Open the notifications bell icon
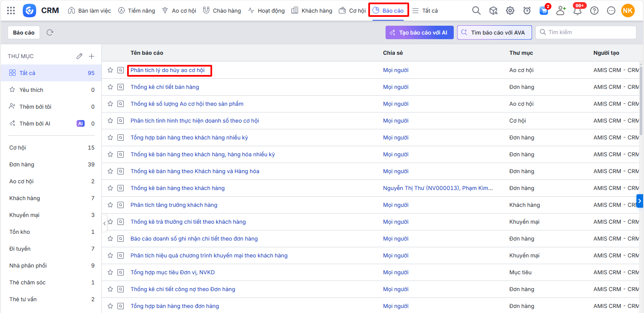This screenshot has width=644, height=313. tap(577, 11)
